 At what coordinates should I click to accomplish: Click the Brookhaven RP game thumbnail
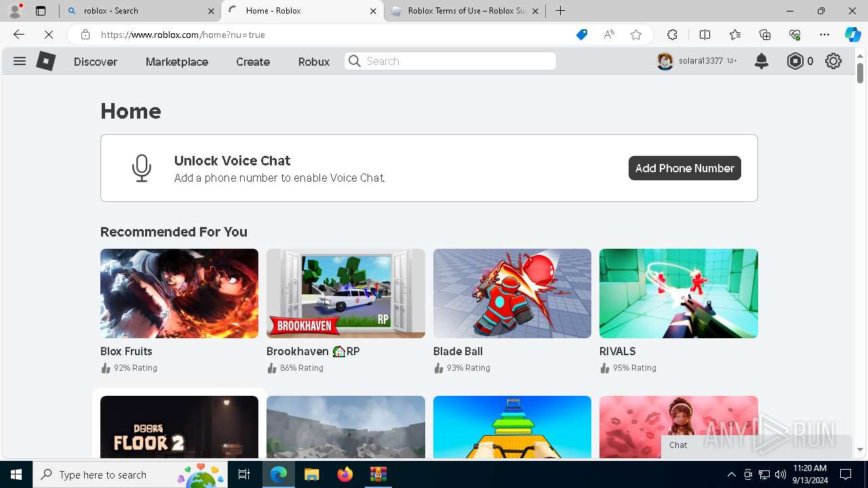click(346, 293)
